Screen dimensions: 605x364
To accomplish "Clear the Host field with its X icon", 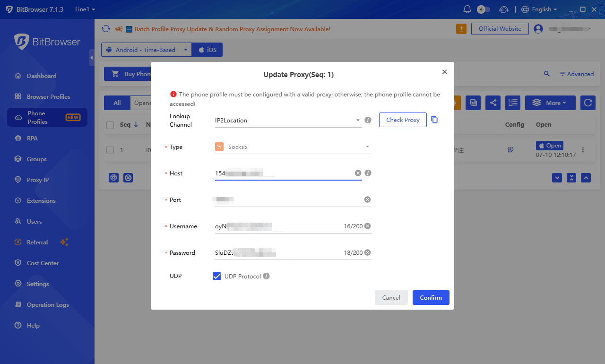I will click(358, 173).
